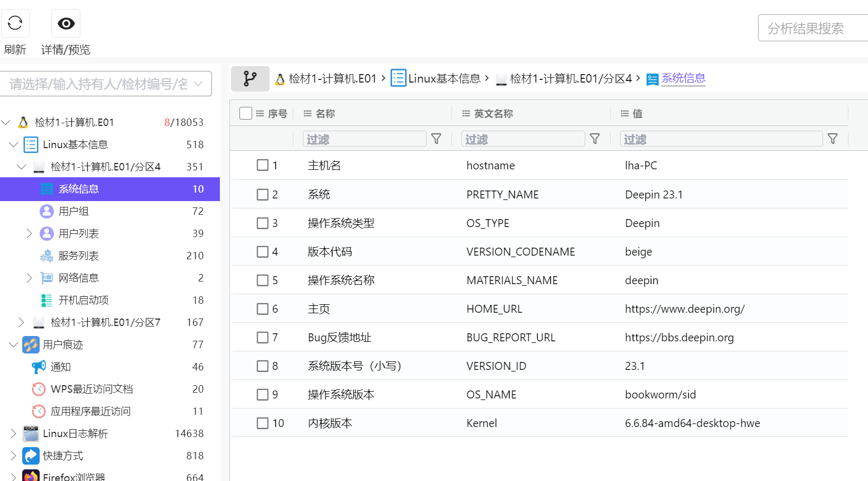Viewport: 868px width, 481px height.
Task: Click filter funnel for 值 column
Action: [833, 139]
